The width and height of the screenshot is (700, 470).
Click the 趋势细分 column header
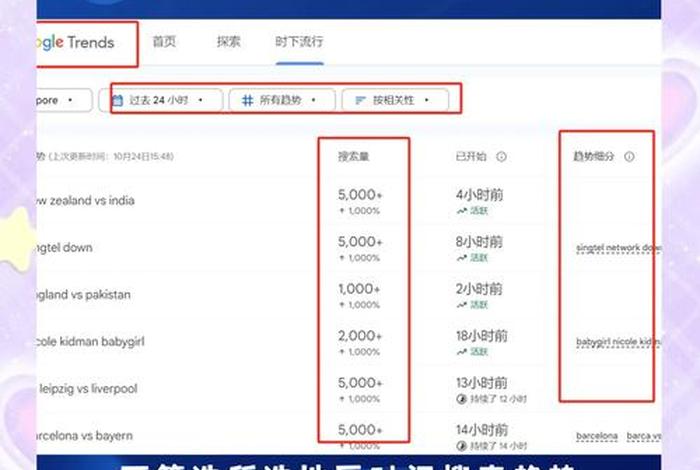point(594,157)
